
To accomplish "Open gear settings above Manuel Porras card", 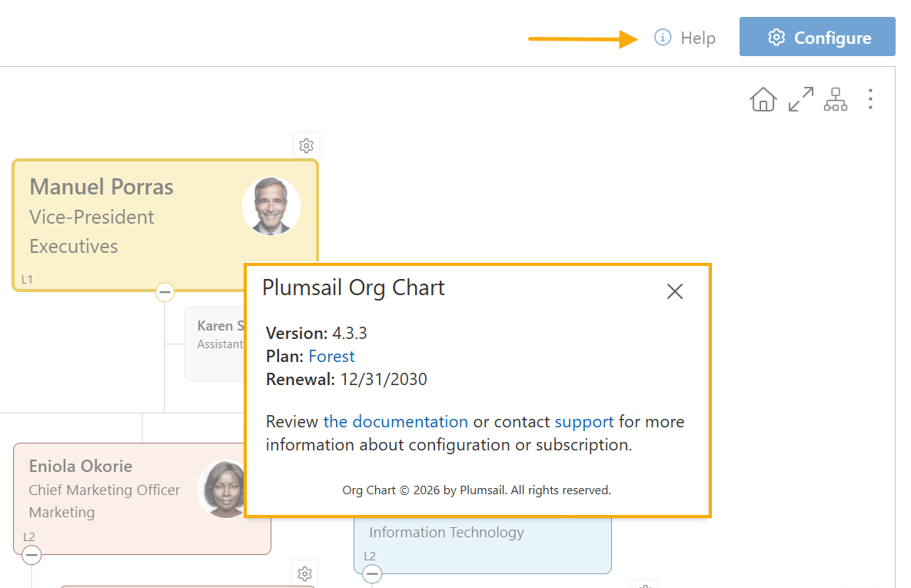I will [306, 145].
